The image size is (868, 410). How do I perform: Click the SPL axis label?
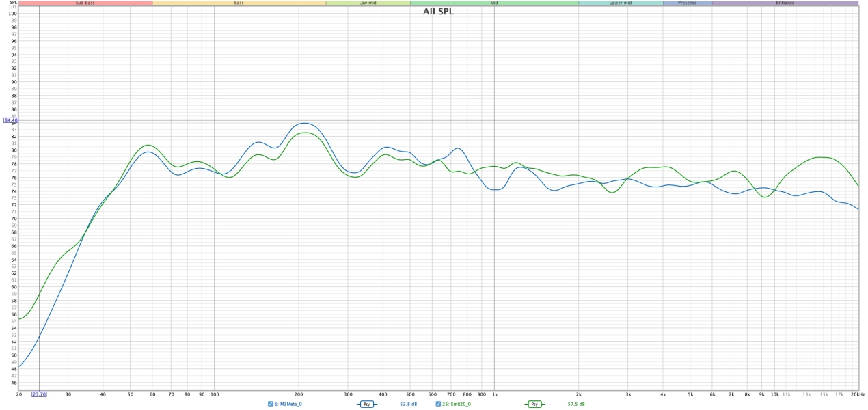click(12, 3)
